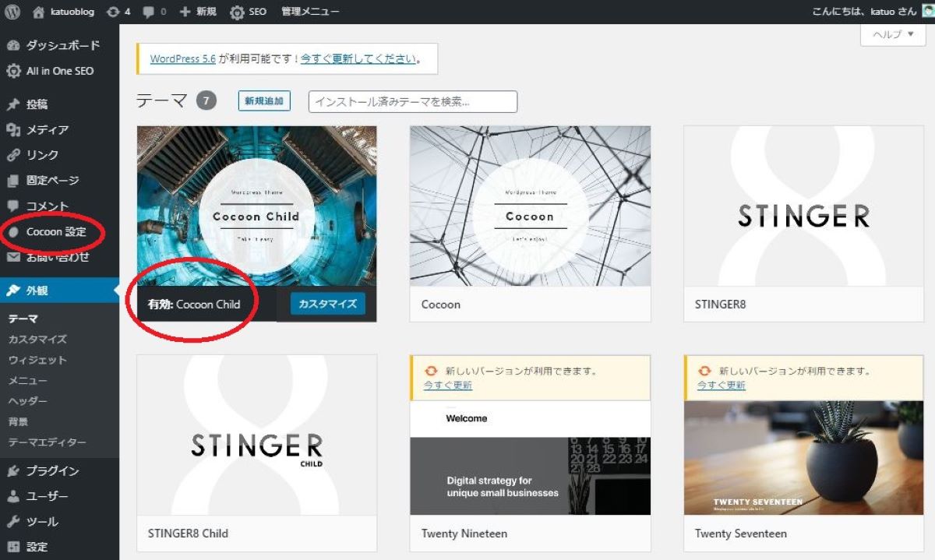Follow the WordPress 5.6 link
This screenshot has width=935, height=560.
tap(183, 58)
